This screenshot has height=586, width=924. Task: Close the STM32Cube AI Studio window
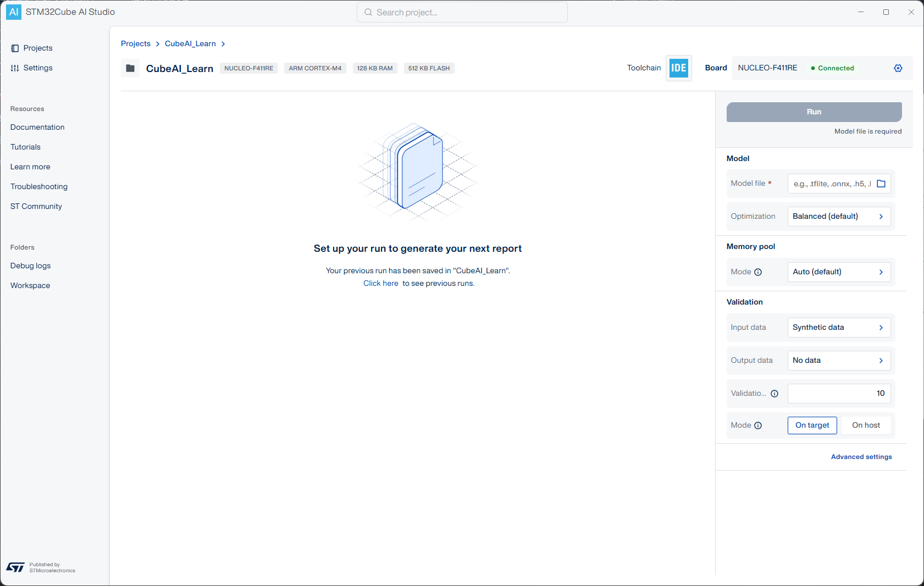911,12
